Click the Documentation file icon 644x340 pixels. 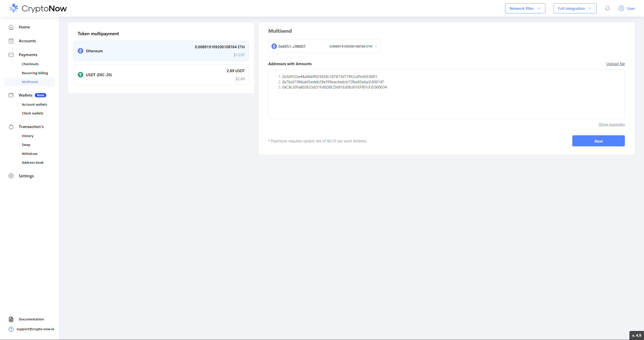click(11, 319)
